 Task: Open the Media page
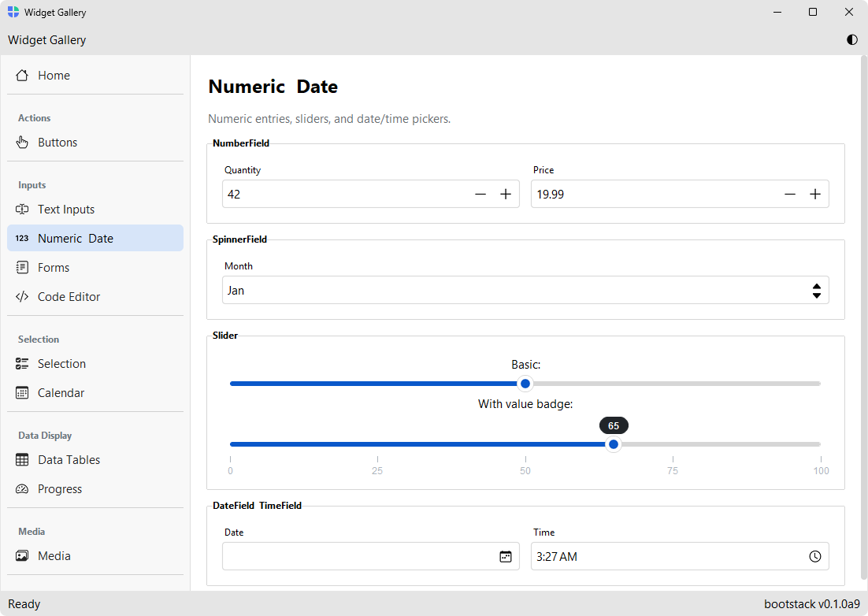[x=95, y=555]
